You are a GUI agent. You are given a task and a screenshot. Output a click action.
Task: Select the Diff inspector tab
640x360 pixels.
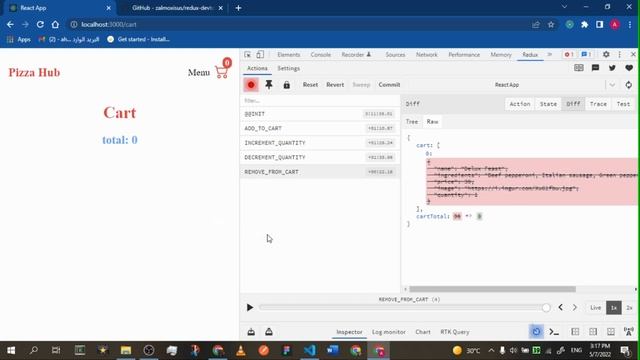(x=573, y=104)
